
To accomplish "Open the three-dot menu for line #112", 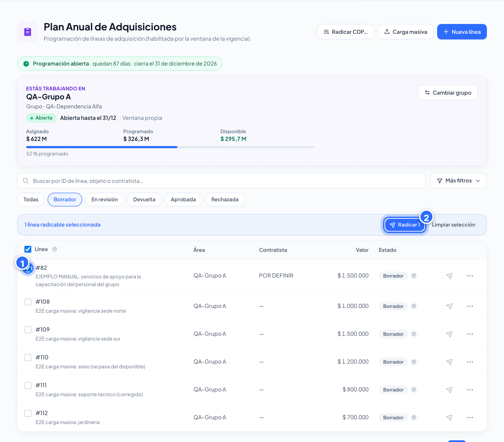I will [470, 418].
